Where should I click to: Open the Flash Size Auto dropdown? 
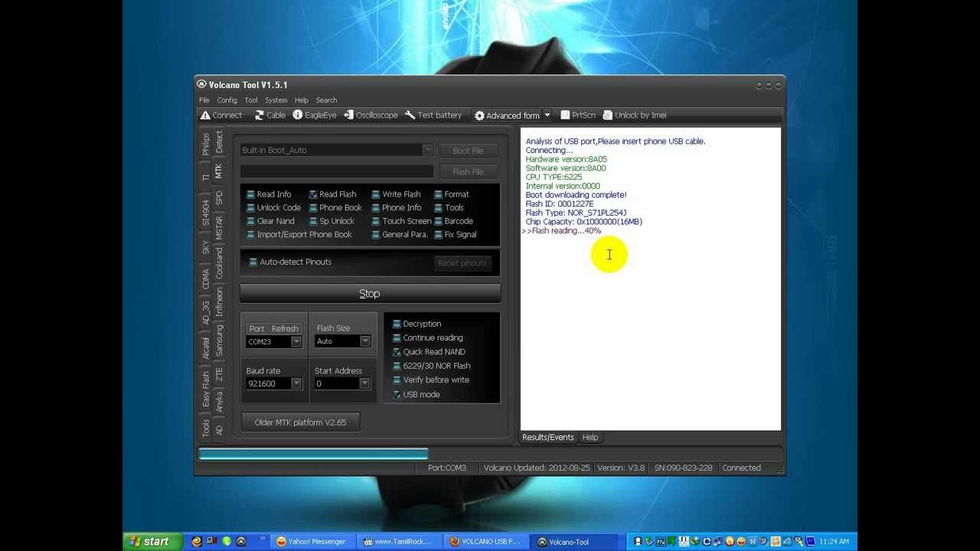pos(365,341)
